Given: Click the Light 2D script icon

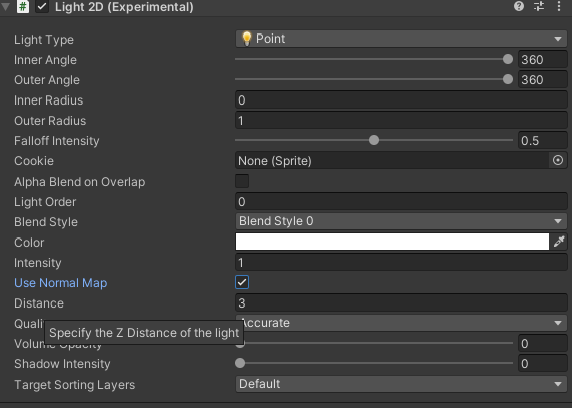Looking at the screenshot, I should pyautogui.click(x=23, y=7).
